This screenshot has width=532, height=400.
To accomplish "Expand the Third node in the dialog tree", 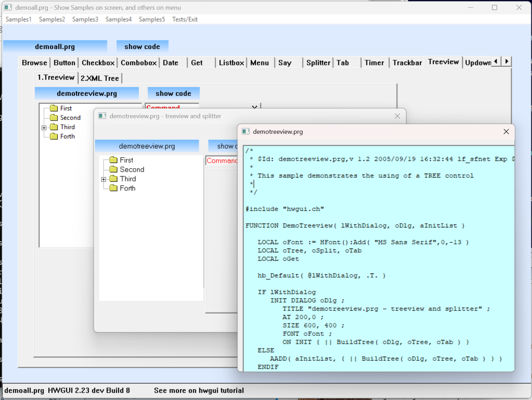I will [x=103, y=179].
